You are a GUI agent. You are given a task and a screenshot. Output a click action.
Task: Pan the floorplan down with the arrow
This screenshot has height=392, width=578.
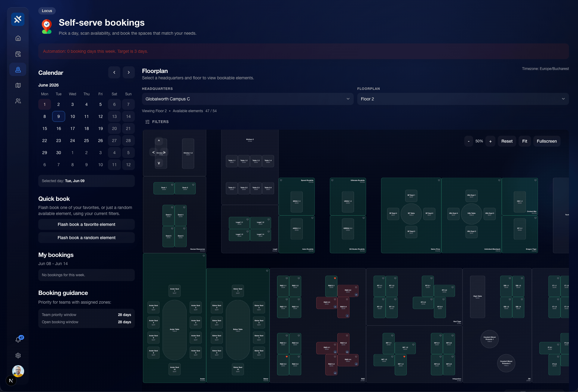(159, 163)
